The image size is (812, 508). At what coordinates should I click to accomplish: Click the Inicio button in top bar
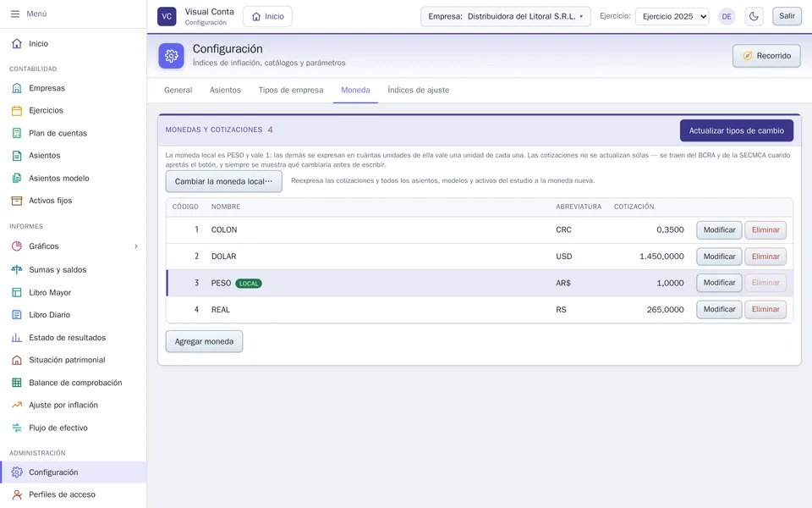(268, 17)
